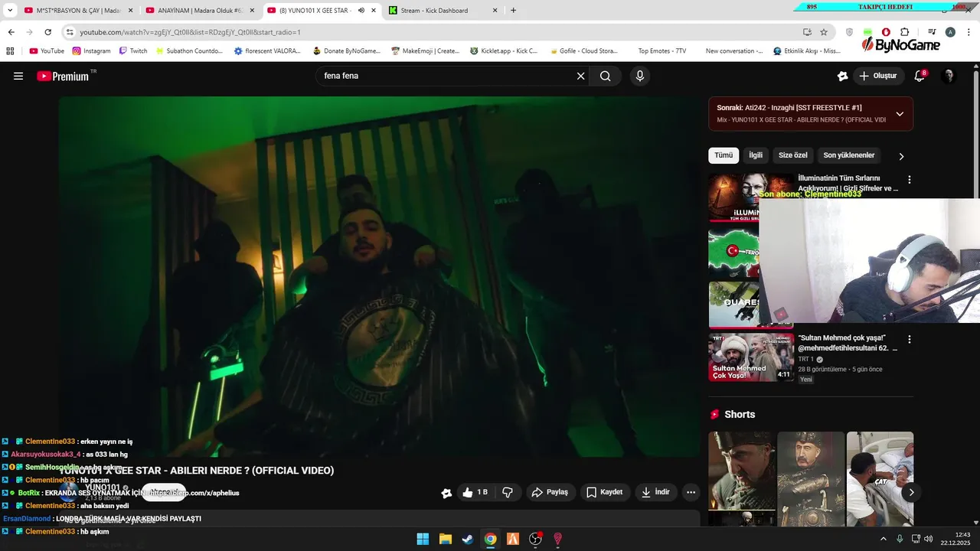This screenshot has height=551, width=980.
Task: Open the Oluştur create button
Action: click(x=878, y=76)
